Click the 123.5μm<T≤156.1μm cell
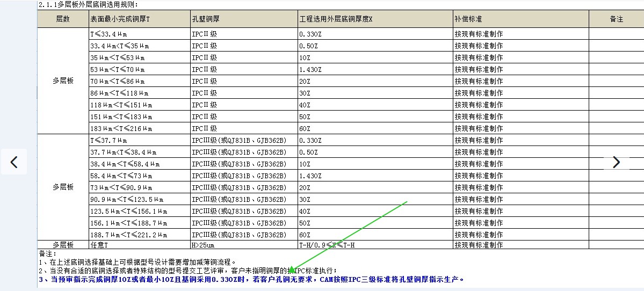The width and height of the screenshot is (644, 291). click(140, 212)
